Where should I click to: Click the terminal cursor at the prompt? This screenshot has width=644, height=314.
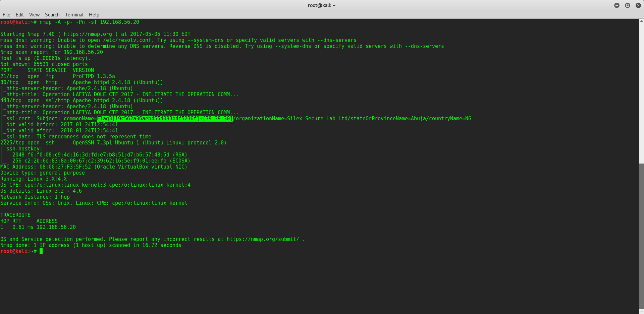coord(41,251)
